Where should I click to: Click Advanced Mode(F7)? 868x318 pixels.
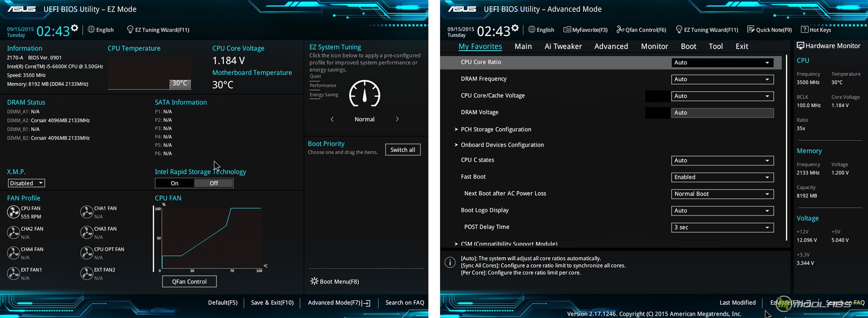coord(339,303)
